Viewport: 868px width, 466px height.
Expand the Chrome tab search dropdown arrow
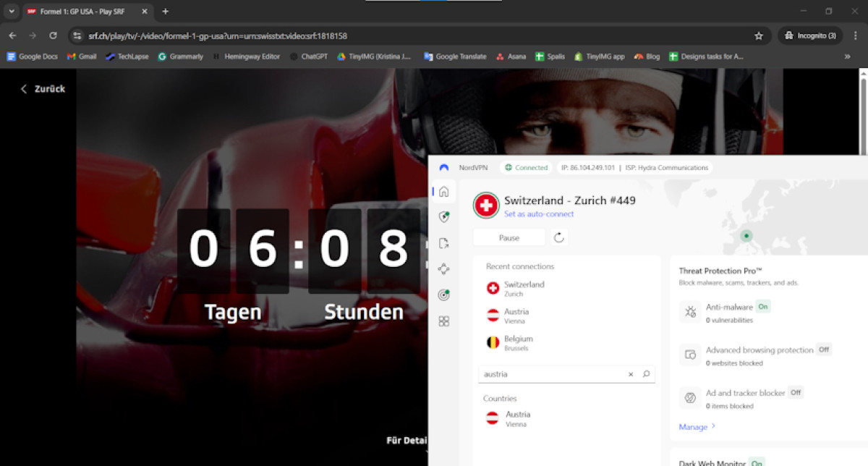point(12,12)
